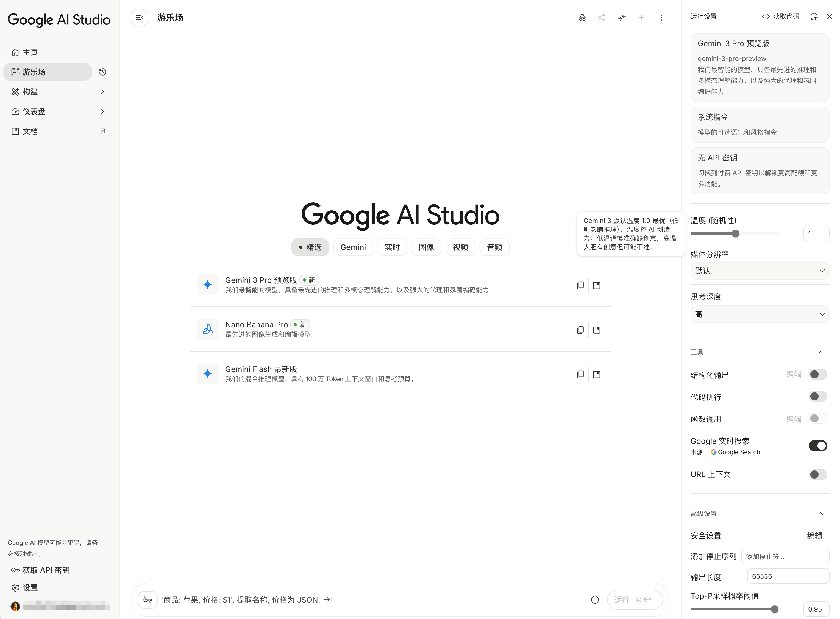
Task: Open the 思考深度 dropdown set to 高
Action: [760, 314]
